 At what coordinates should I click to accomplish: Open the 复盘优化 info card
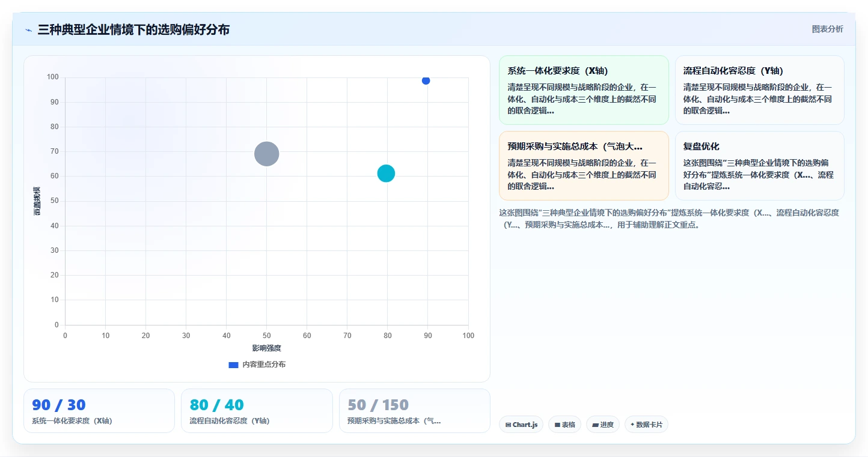759,166
